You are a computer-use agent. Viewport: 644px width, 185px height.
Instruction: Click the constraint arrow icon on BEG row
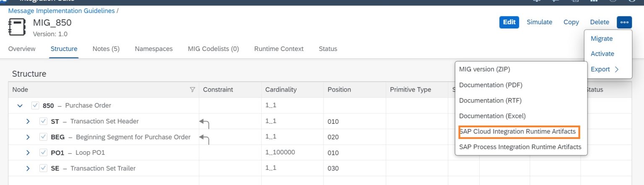(x=204, y=138)
